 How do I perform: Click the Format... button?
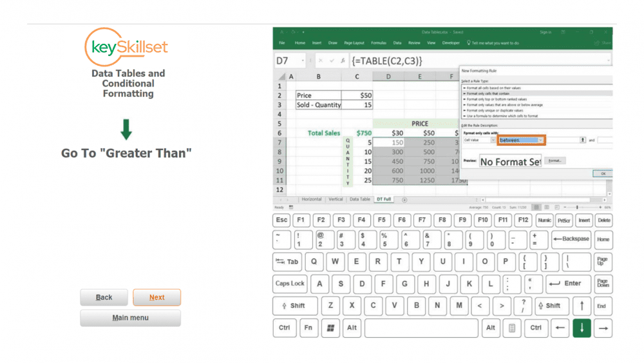point(555,161)
